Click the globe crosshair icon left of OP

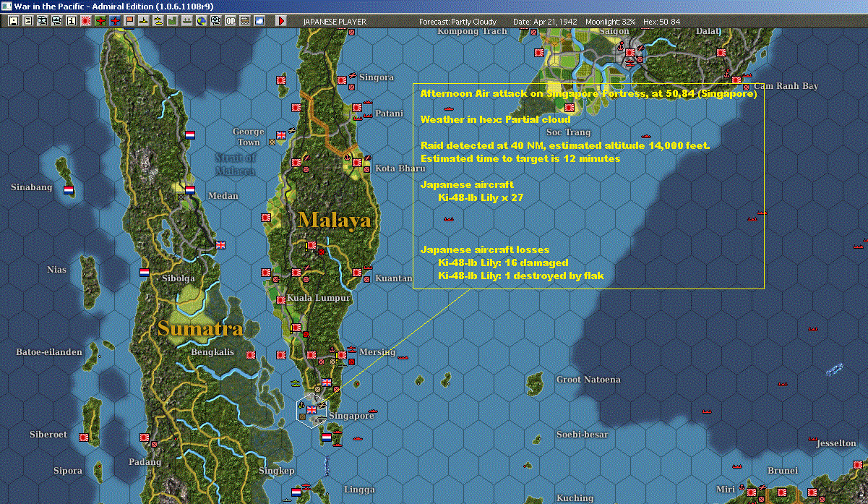pos(215,21)
